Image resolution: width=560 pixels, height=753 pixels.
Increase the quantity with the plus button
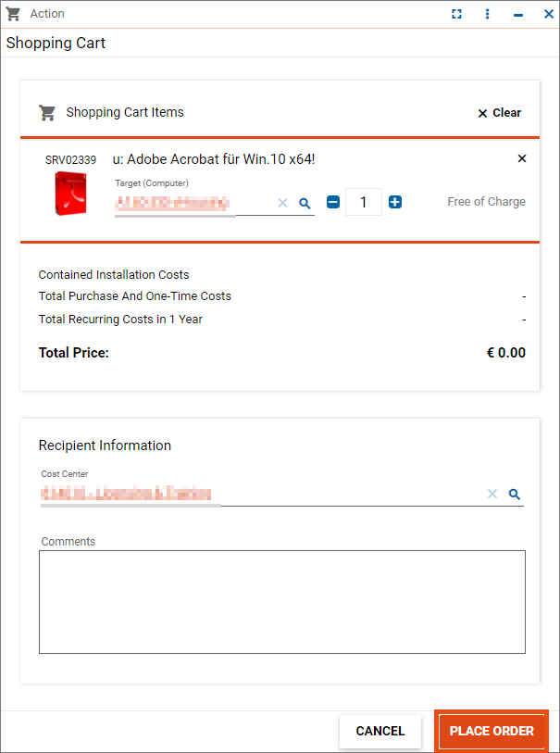[x=395, y=202]
